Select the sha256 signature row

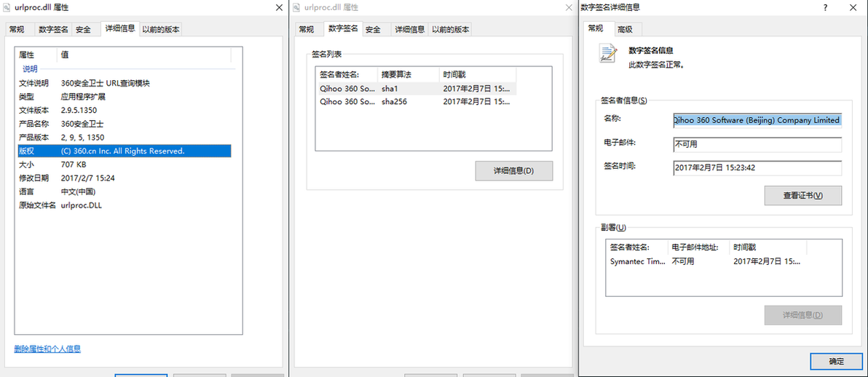(x=418, y=101)
